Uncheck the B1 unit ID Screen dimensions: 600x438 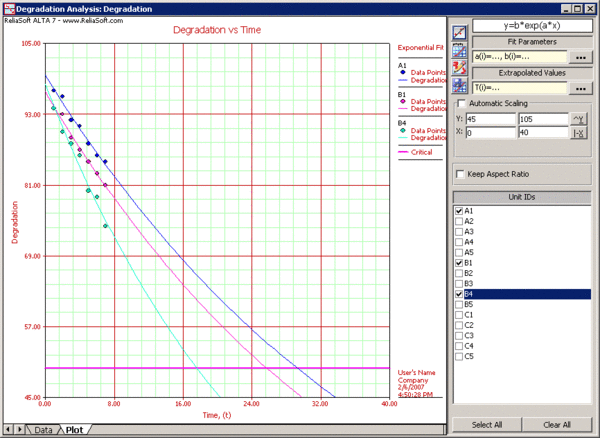(x=458, y=263)
